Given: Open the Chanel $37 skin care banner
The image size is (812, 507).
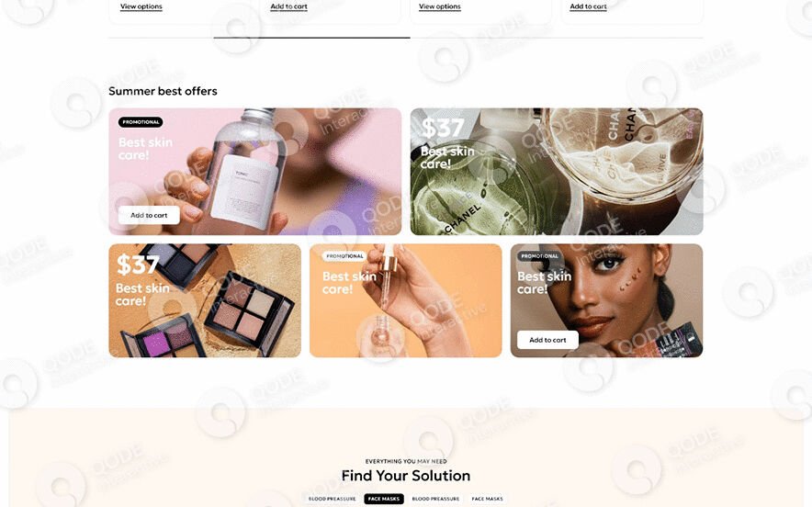Looking at the screenshot, I should pos(557,172).
